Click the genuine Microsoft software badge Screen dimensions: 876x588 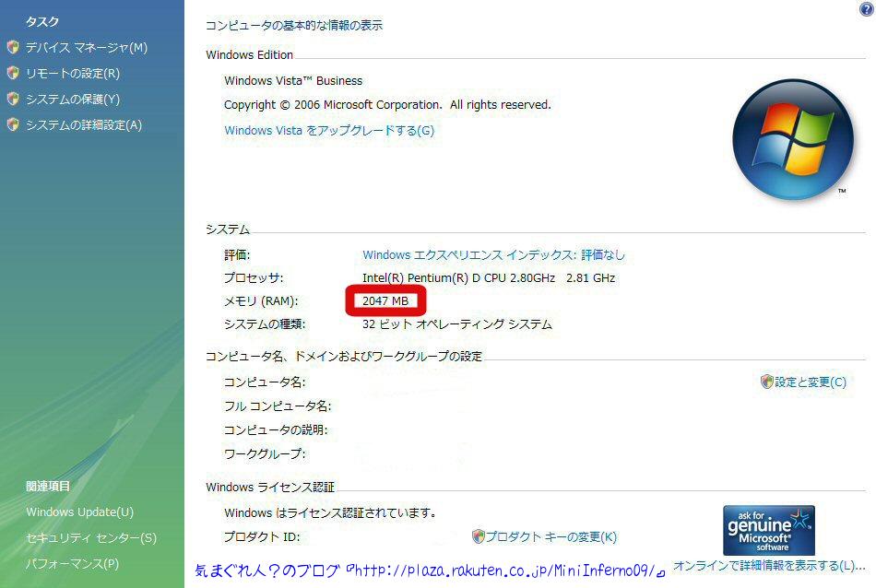pos(769,530)
